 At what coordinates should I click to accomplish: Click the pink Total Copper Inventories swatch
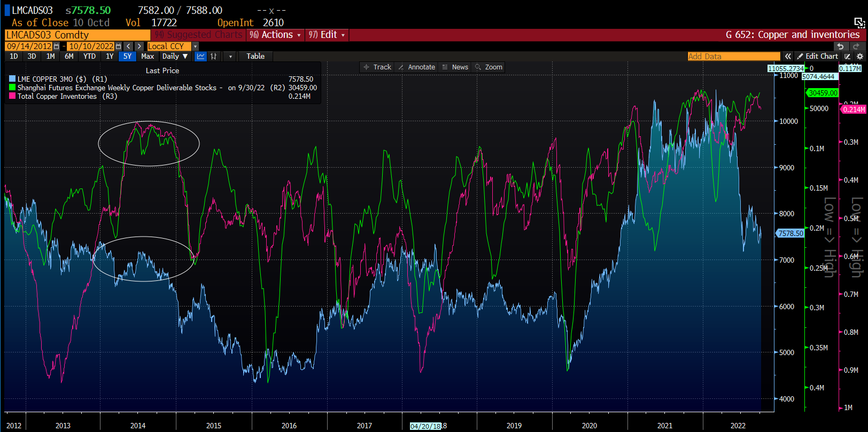pyautogui.click(x=12, y=96)
